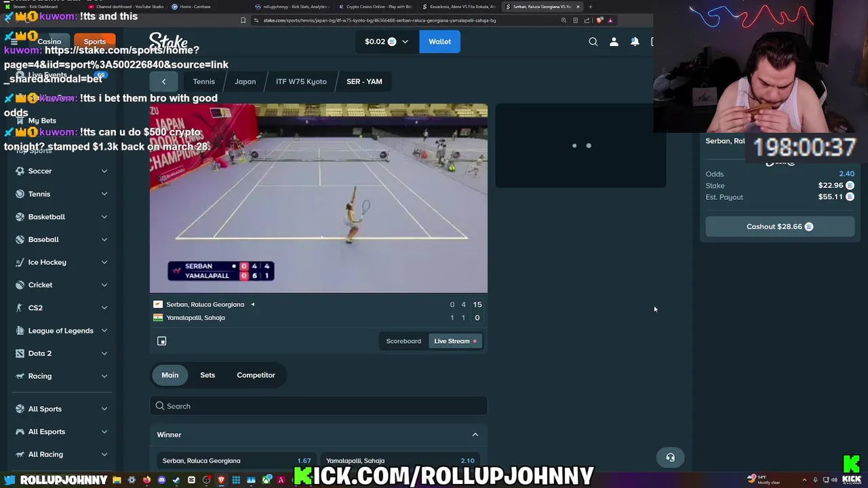Collapse the Winner market section
Screen dimensions: 868x488
coord(475,434)
